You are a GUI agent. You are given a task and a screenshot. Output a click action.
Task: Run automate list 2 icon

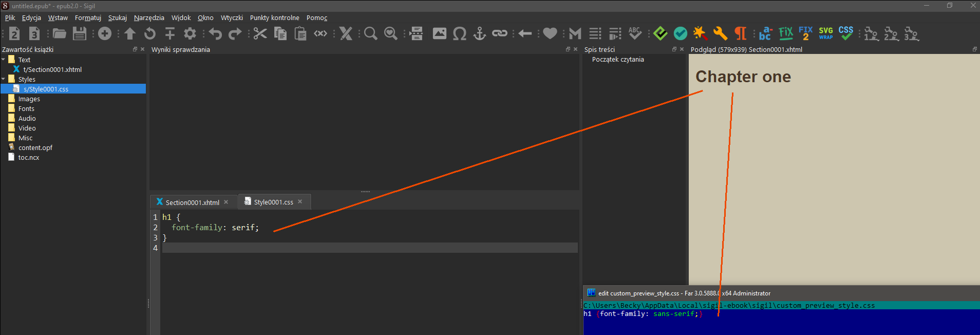coord(891,34)
